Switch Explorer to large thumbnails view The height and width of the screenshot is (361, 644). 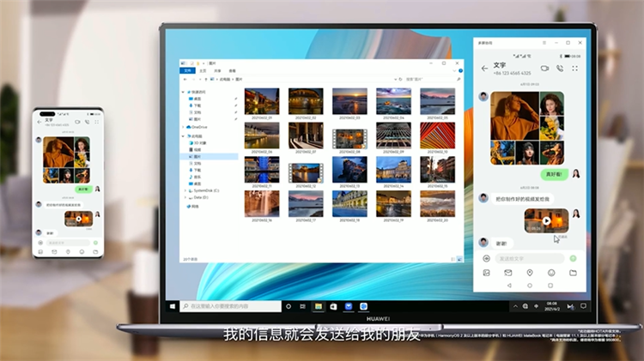[459, 259]
